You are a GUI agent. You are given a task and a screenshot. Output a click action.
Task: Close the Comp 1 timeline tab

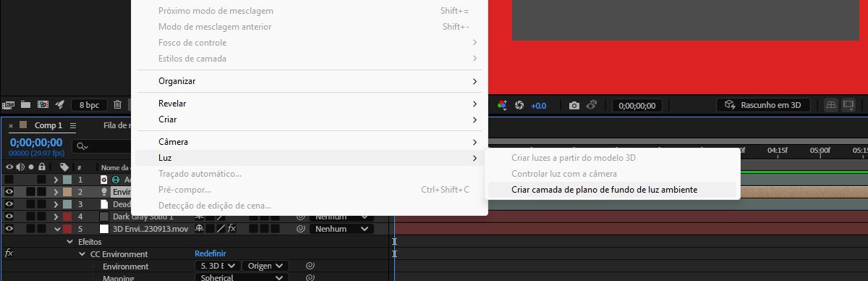click(11, 126)
